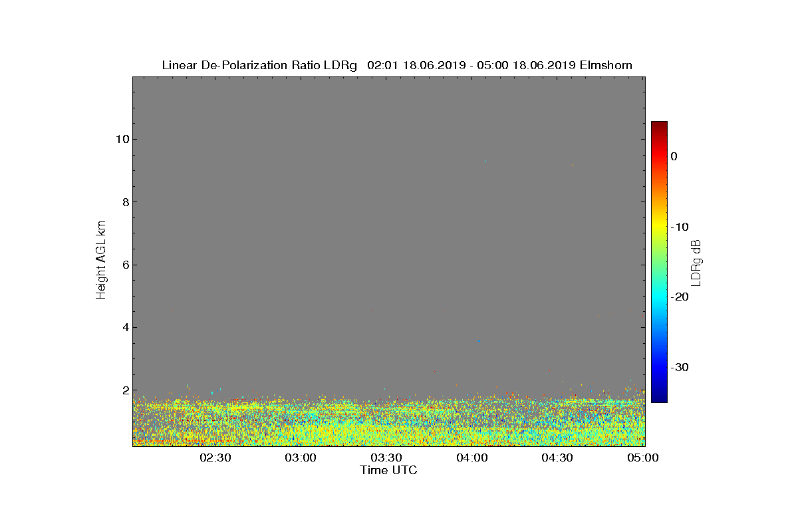Viewport: 798px width, 532px height.
Task: Click the '02:30' time tick label
Action: point(215,458)
